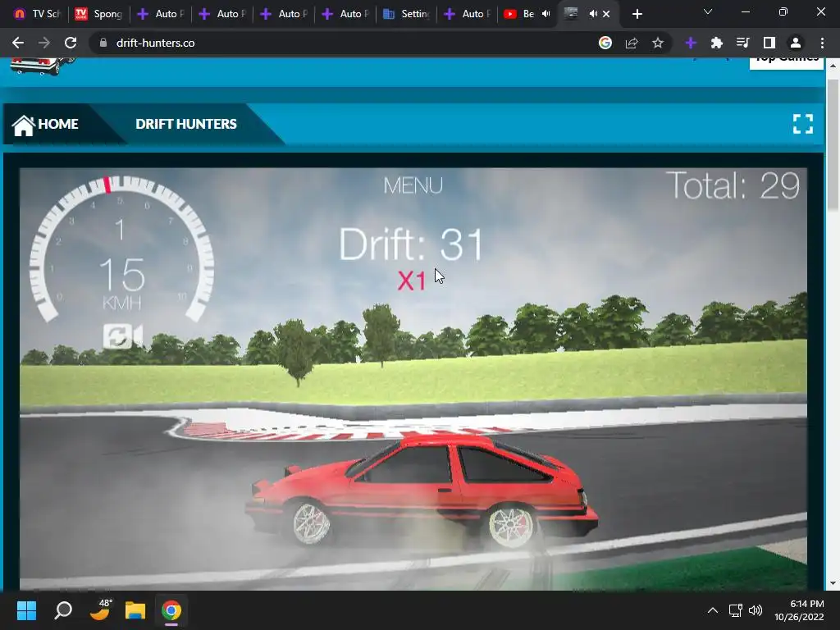Mute the YouTube tab speaker icon
Viewport: 840px width, 630px height.
546,14
